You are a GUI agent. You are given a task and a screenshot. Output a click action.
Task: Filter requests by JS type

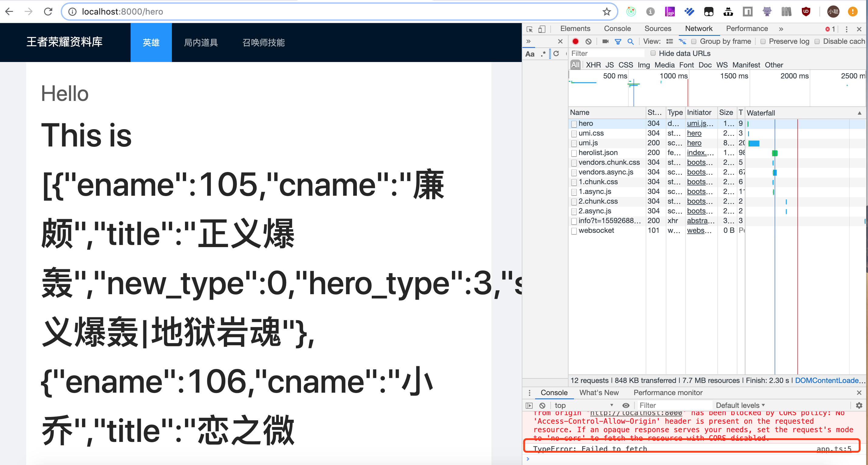[610, 65]
